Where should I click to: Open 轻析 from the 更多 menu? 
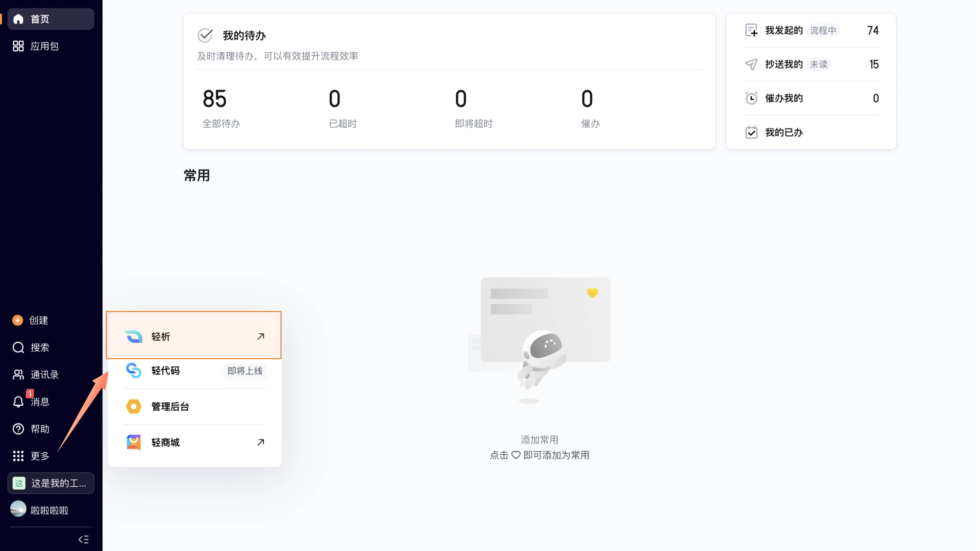tap(194, 335)
